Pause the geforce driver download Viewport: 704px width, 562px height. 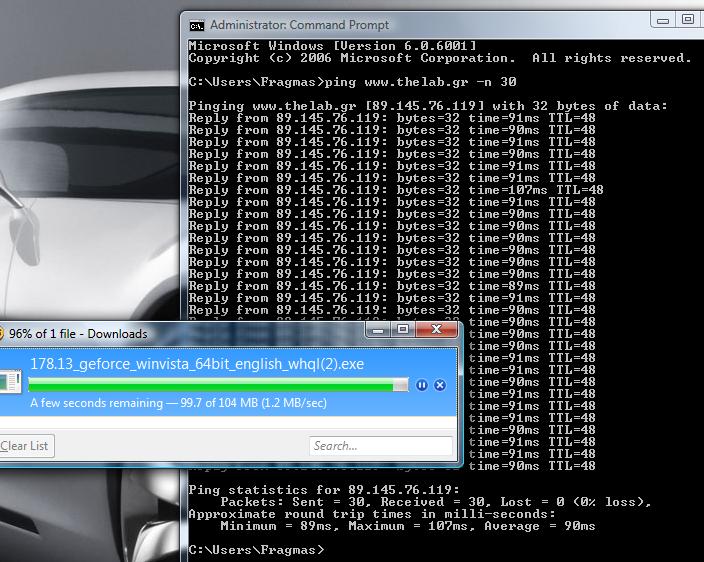[x=422, y=385]
